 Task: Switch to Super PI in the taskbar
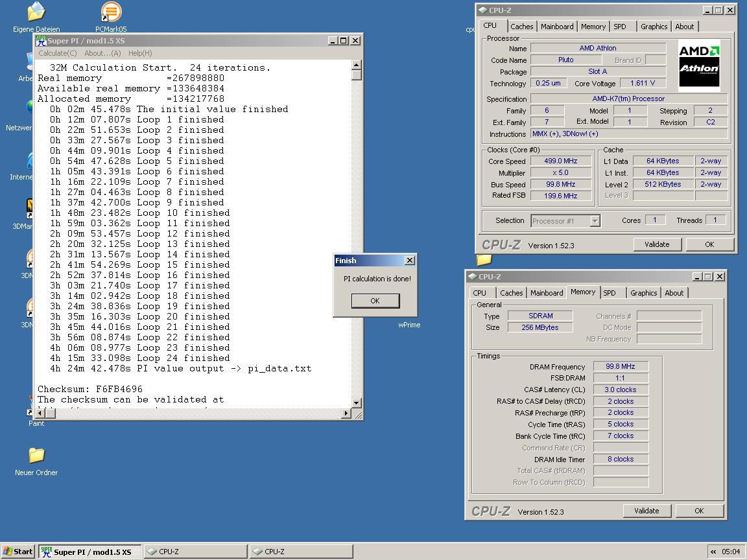(89, 552)
